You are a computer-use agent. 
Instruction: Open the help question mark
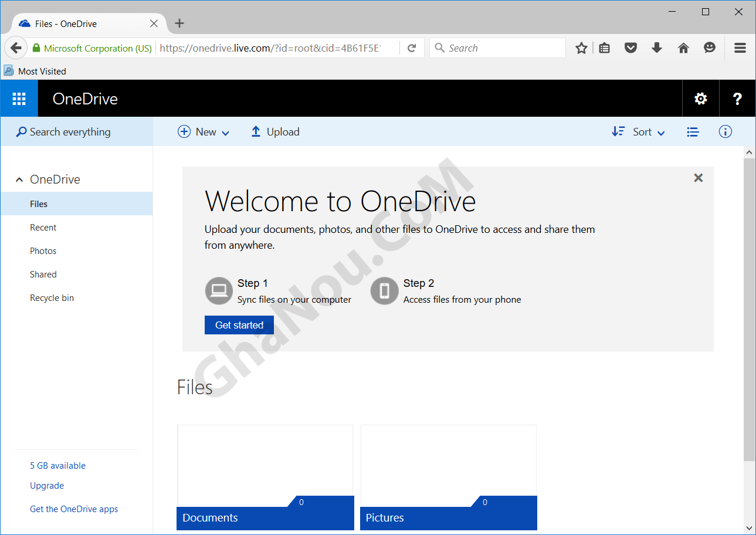pyautogui.click(x=738, y=99)
